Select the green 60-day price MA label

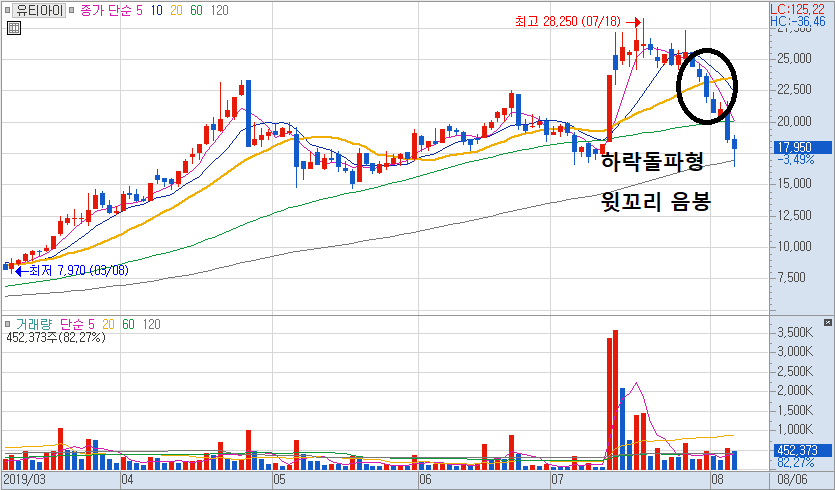click(x=197, y=10)
